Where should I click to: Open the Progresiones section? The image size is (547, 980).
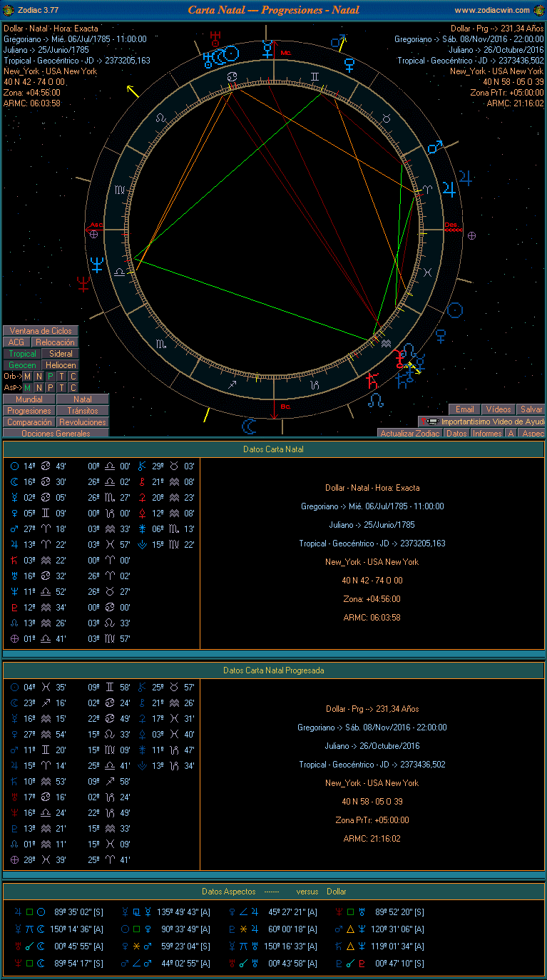[29, 411]
